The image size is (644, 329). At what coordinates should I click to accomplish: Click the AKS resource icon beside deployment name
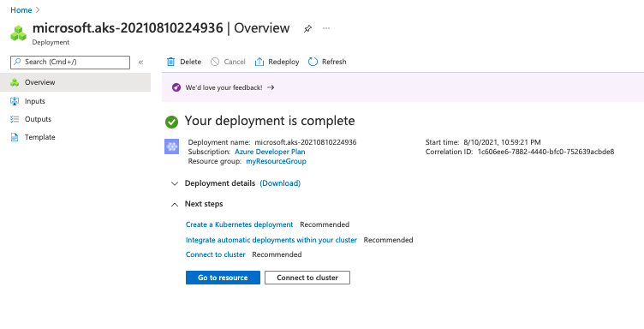click(171, 147)
